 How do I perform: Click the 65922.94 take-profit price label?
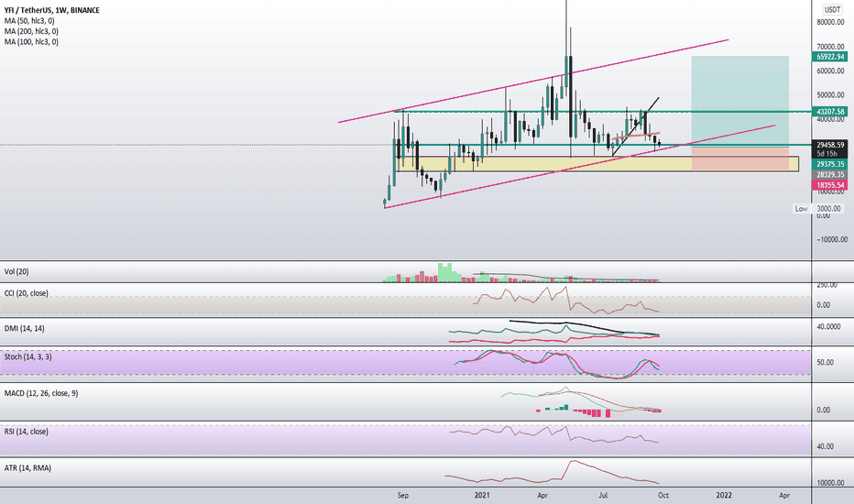click(830, 57)
